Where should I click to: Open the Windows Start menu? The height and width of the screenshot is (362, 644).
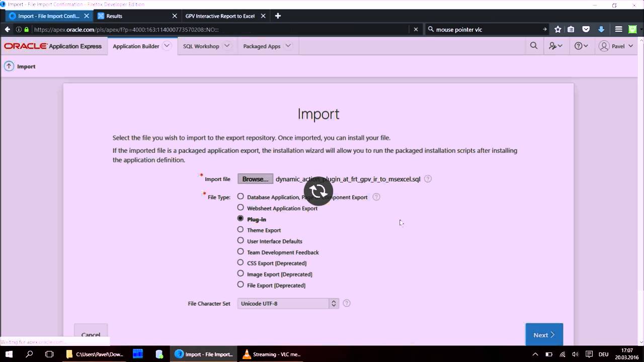pos(9,354)
